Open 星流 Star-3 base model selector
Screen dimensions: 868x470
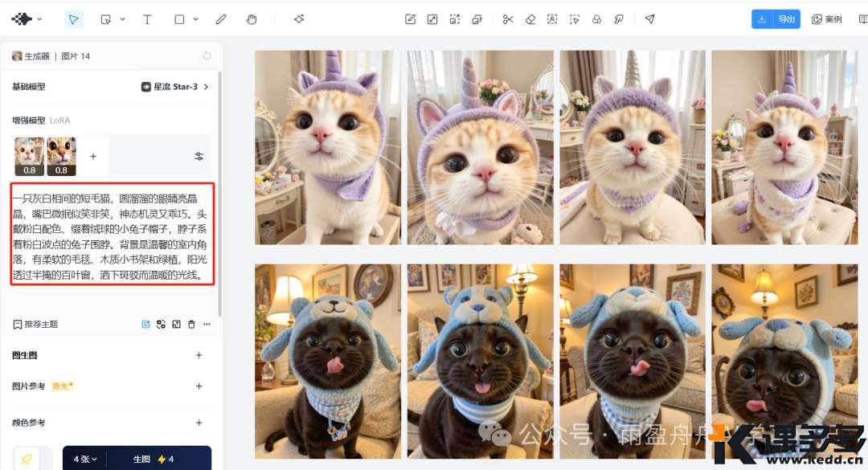[174, 87]
